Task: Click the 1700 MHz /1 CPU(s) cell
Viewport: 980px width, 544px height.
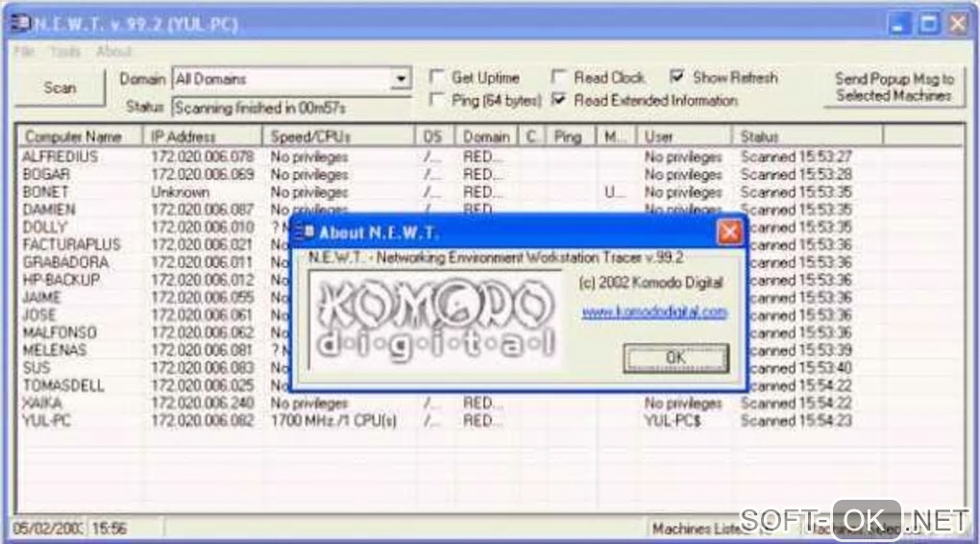Action: click(333, 420)
